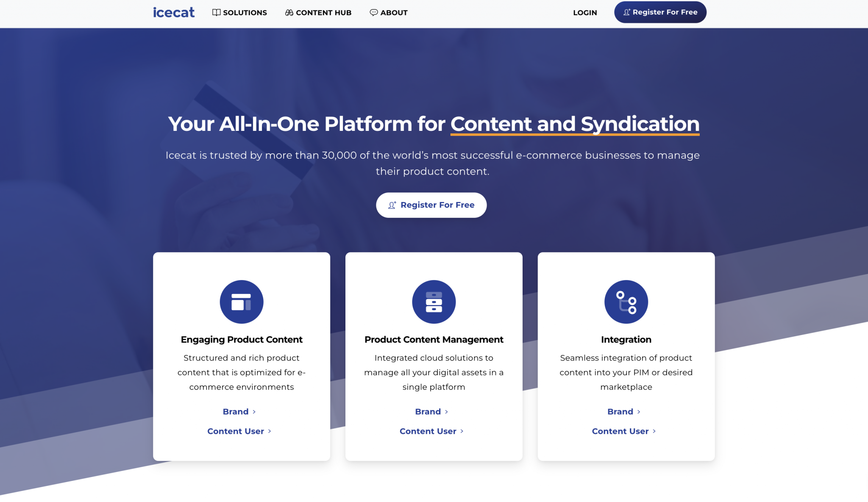The height and width of the screenshot is (502, 868).
Task: Open the Content Hub menu
Action: [318, 12]
